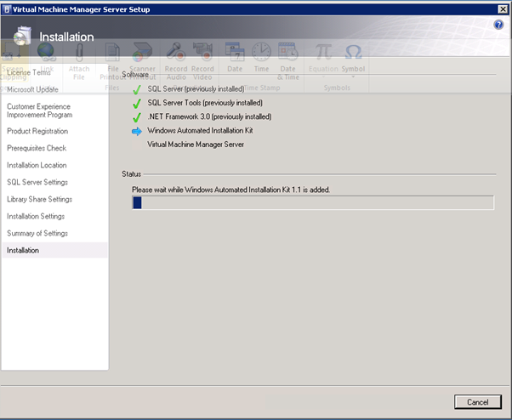Click the 'Please wait while Windows Automated Installation Kit' message

[230, 190]
